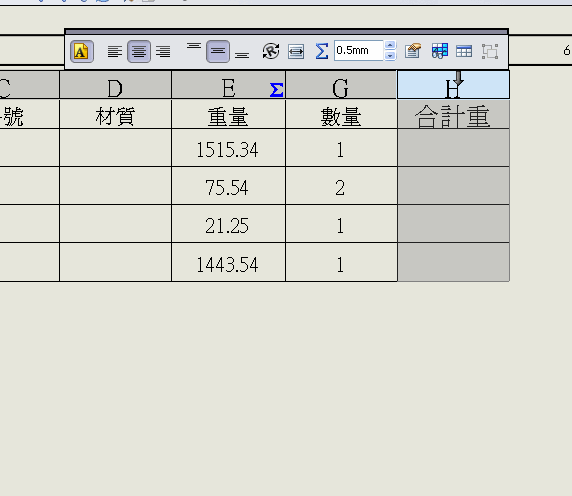Select the empty 合計重 cell beside 75.54
This screenshot has width=572, height=496.
pyautogui.click(x=453, y=186)
